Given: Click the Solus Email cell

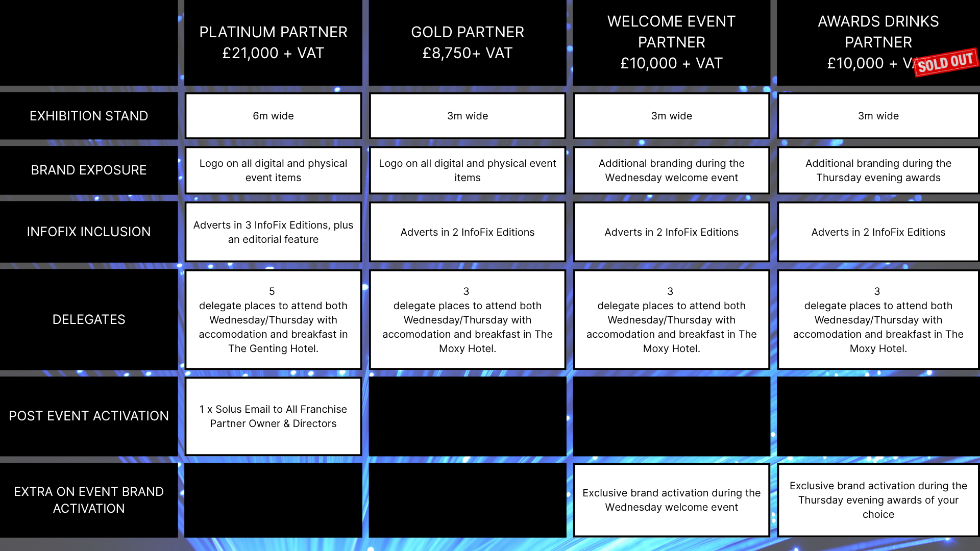Looking at the screenshot, I should coord(273,416).
